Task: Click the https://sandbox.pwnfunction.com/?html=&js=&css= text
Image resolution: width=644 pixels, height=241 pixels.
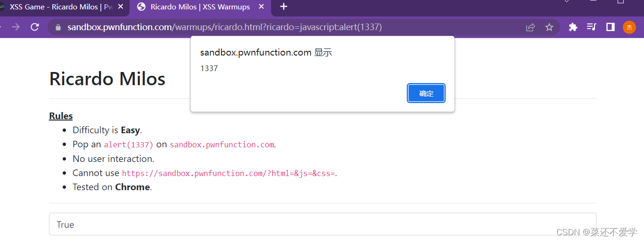Action: (x=228, y=173)
